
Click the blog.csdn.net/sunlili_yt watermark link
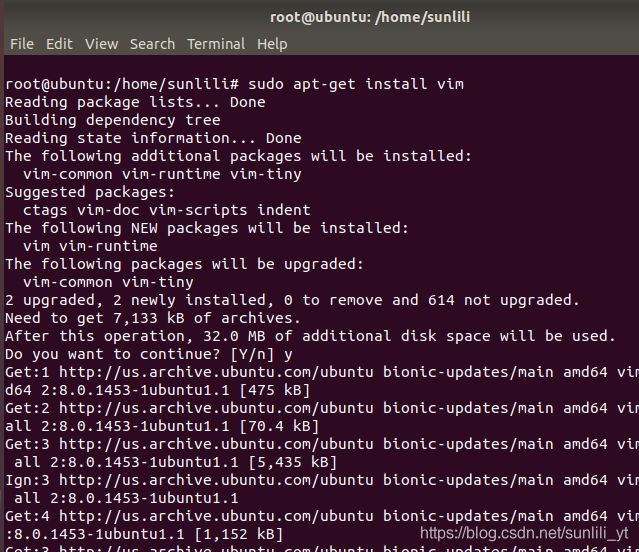click(524, 533)
